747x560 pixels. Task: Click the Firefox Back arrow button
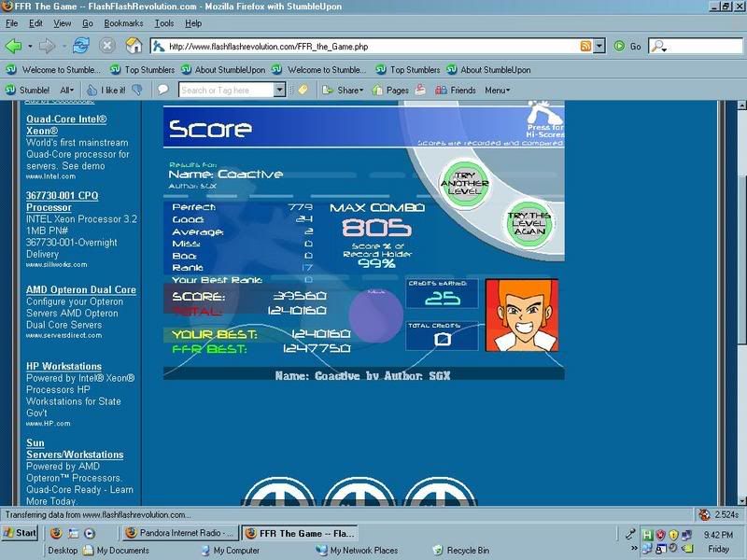14,46
